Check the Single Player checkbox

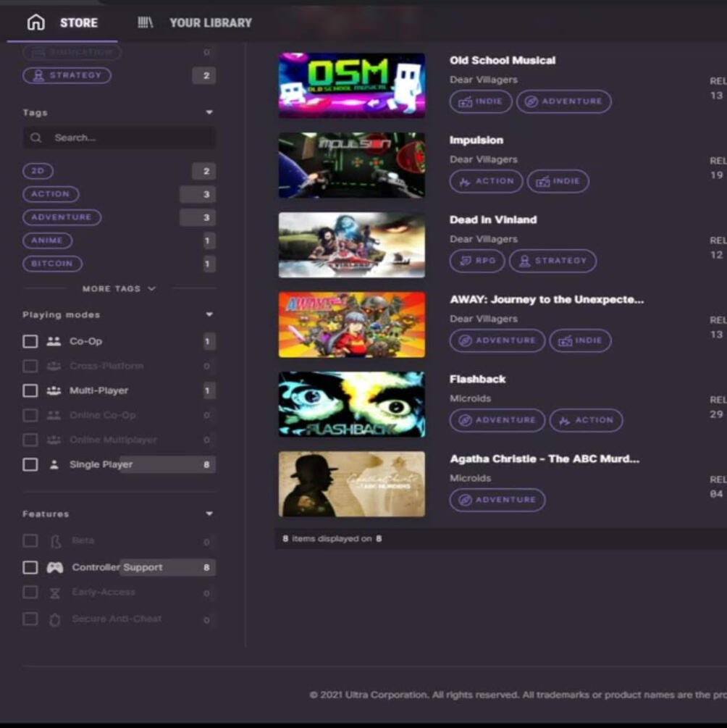pos(30,464)
